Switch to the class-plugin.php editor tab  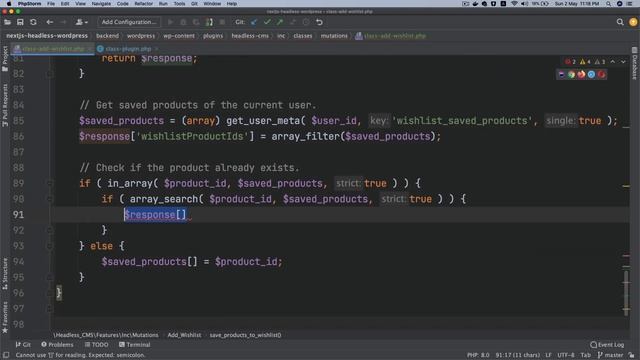[128, 49]
